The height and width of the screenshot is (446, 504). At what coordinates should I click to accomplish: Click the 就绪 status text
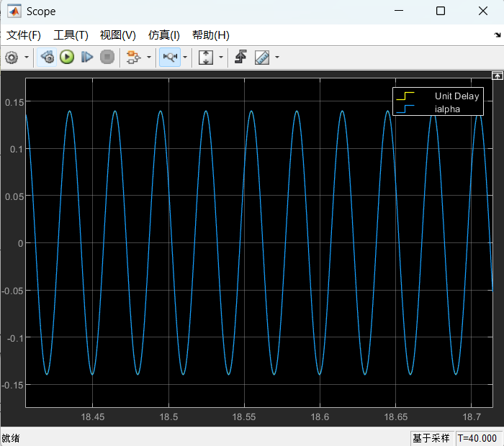[x=11, y=438]
